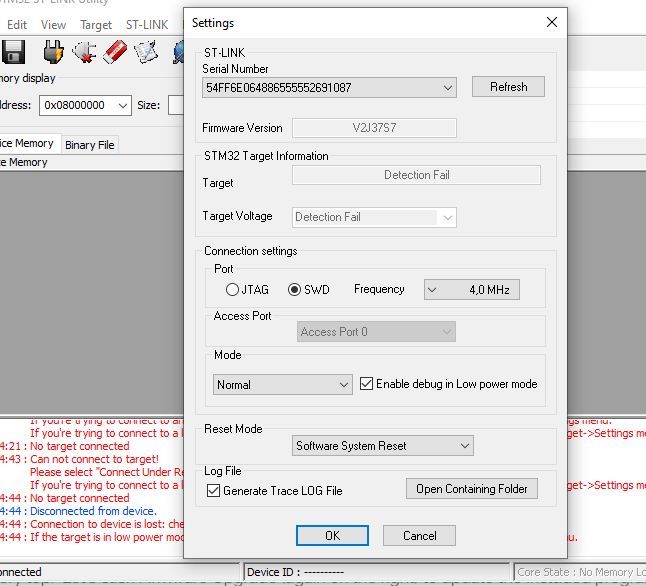
Task: Switch to the Binary File tab
Action: [x=90, y=145]
